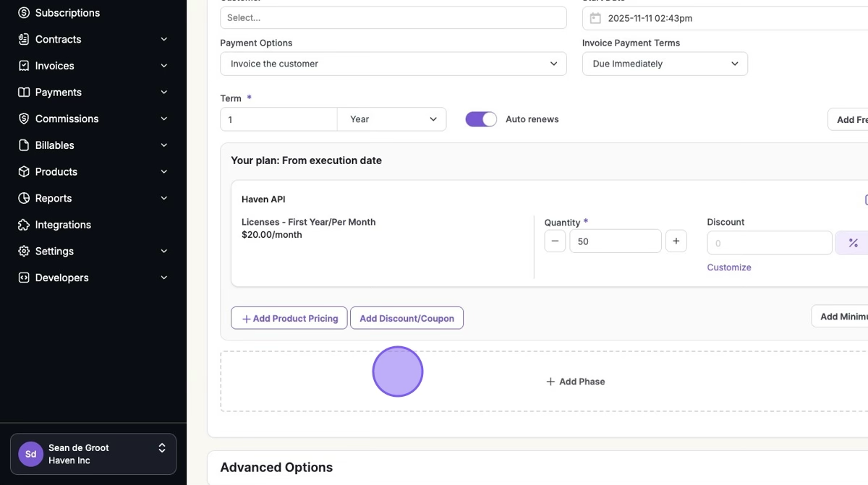Image resolution: width=868 pixels, height=485 pixels.
Task: Click the calendar icon in start date field
Action: click(x=595, y=18)
